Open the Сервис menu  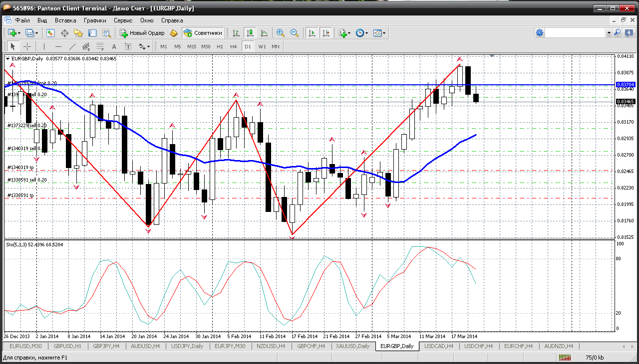(x=123, y=20)
